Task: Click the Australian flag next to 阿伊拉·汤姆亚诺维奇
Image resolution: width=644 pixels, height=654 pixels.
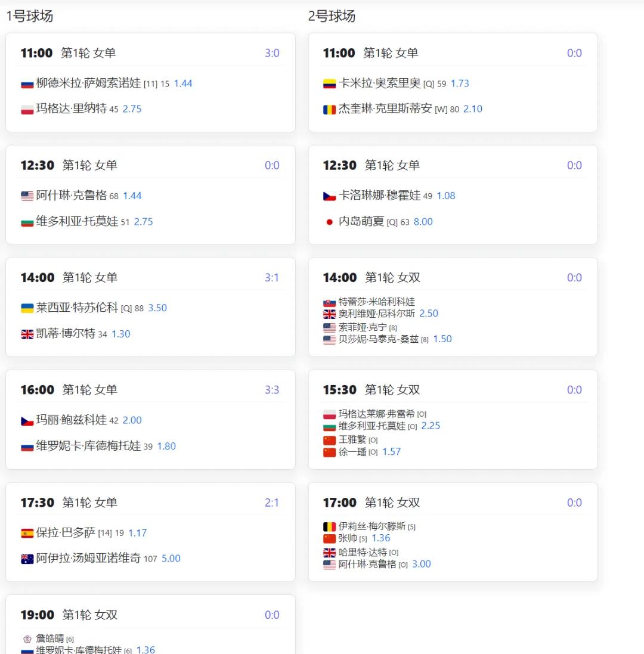Action: (27, 559)
